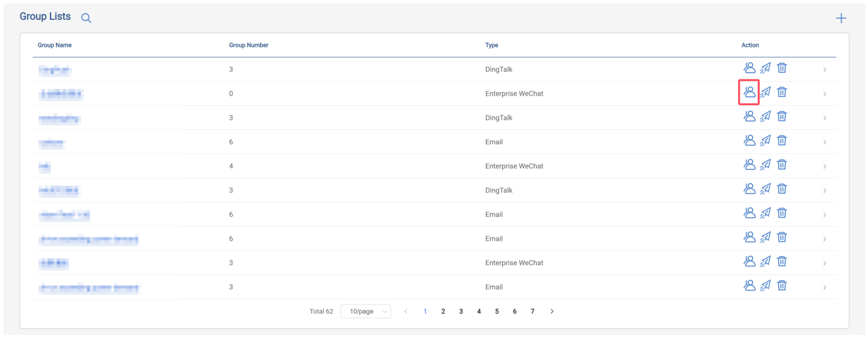Click the next page arrow
This screenshot has height=338, width=868.
pyautogui.click(x=552, y=312)
